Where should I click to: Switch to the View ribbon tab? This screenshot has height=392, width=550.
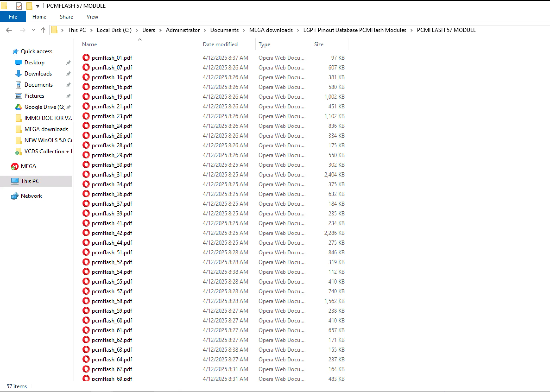point(92,17)
